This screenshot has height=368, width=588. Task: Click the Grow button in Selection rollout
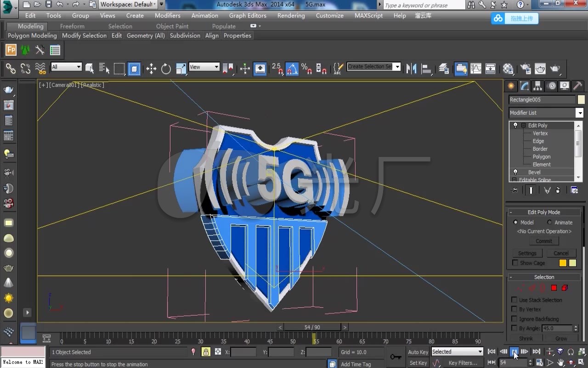tap(561, 338)
